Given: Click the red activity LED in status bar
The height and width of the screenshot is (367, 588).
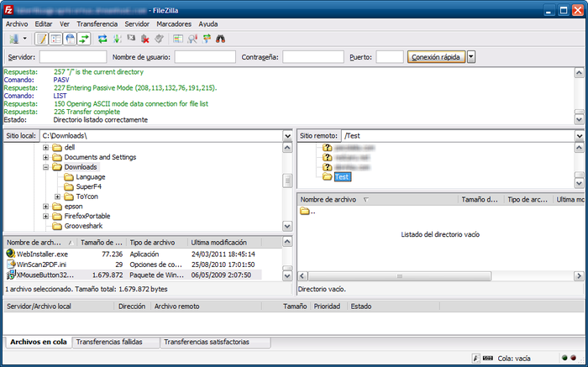Looking at the screenshot, I should tap(574, 358).
